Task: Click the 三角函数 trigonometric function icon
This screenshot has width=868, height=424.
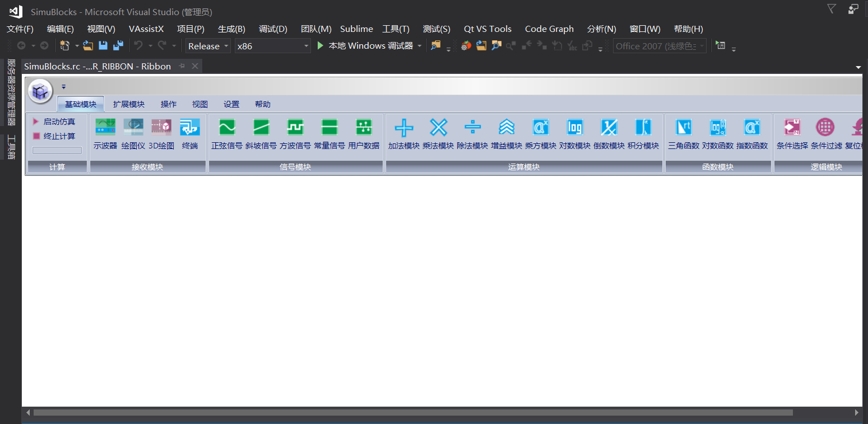Action: [684, 128]
